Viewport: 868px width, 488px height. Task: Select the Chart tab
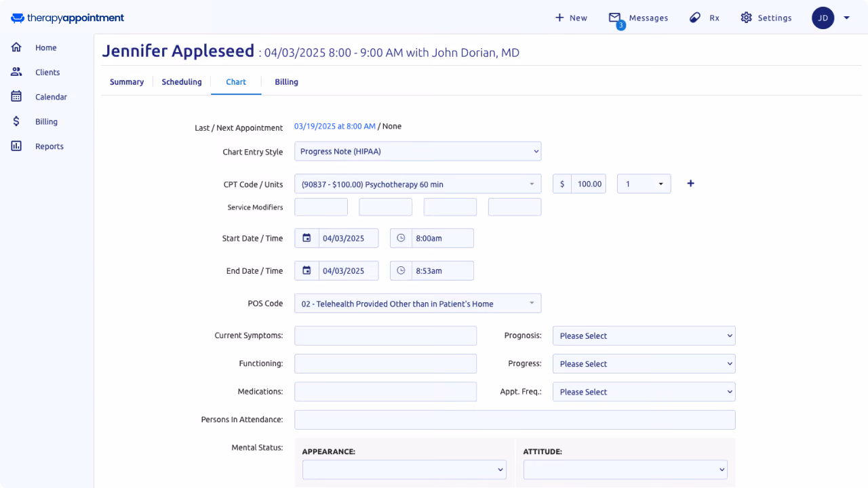click(x=236, y=82)
